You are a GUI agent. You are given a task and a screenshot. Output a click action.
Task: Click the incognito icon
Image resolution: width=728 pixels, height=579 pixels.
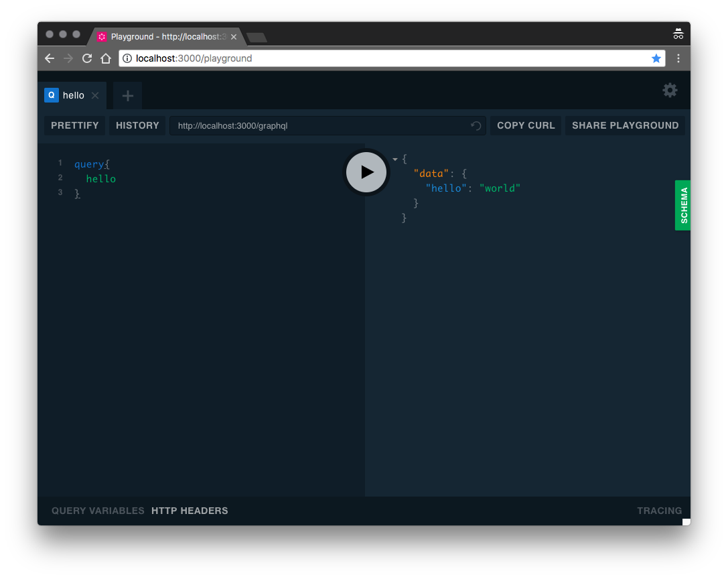pos(678,34)
